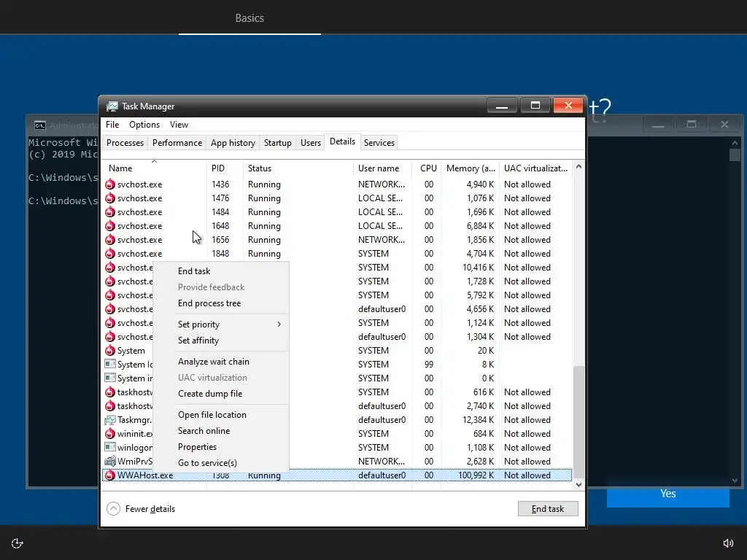The width and height of the screenshot is (747, 560).
Task: Click the icon for svchost.exe PID 1656
Action: tap(110, 239)
